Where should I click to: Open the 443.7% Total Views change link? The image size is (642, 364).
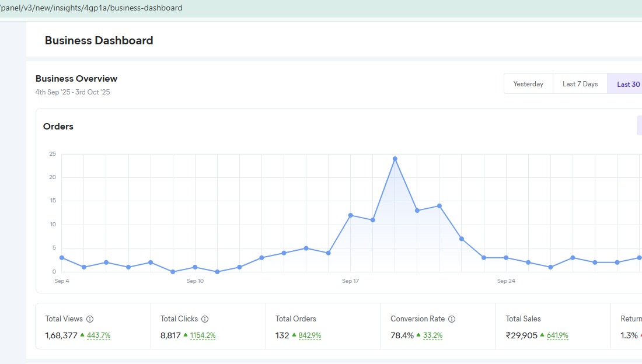(x=99, y=335)
